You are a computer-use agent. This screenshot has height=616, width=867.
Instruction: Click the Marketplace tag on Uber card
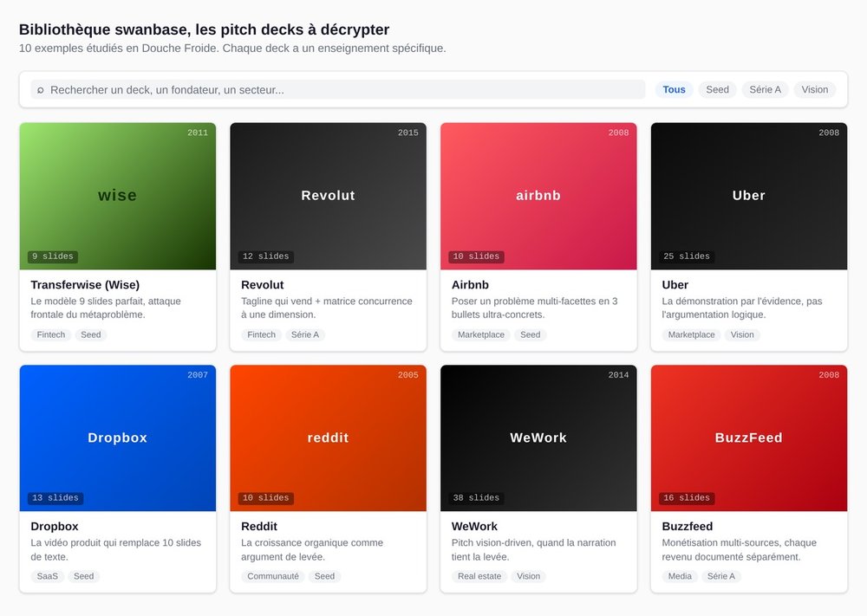click(x=691, y=334)
